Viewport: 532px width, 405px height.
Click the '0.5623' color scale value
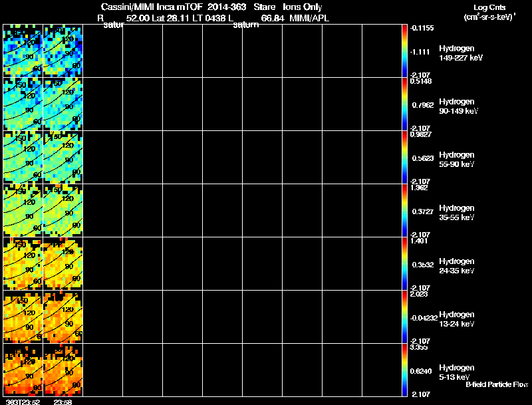(423, 158)
